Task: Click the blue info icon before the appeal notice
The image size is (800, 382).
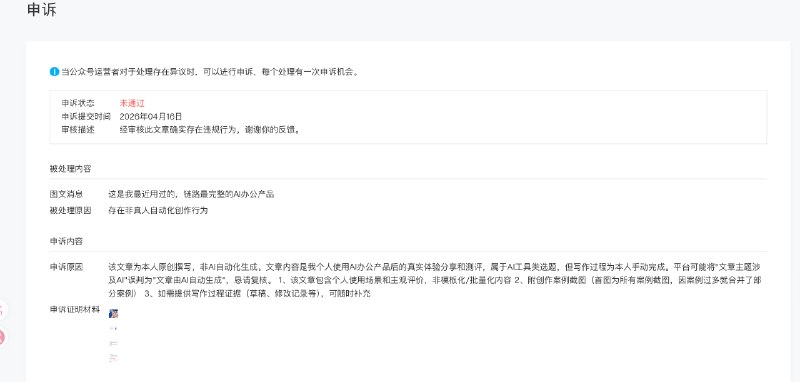Action: tap(54, 72)
